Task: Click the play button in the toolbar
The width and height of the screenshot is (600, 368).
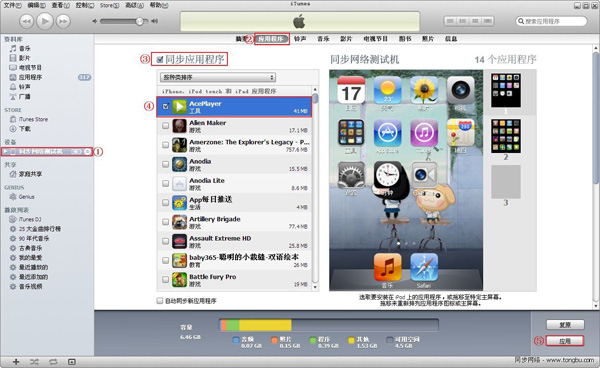Action: point(45,21)
